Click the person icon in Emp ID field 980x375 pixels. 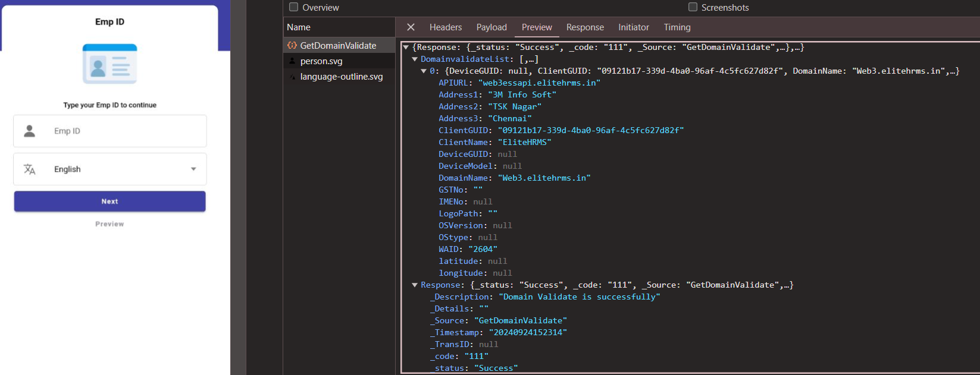[29, 131]
